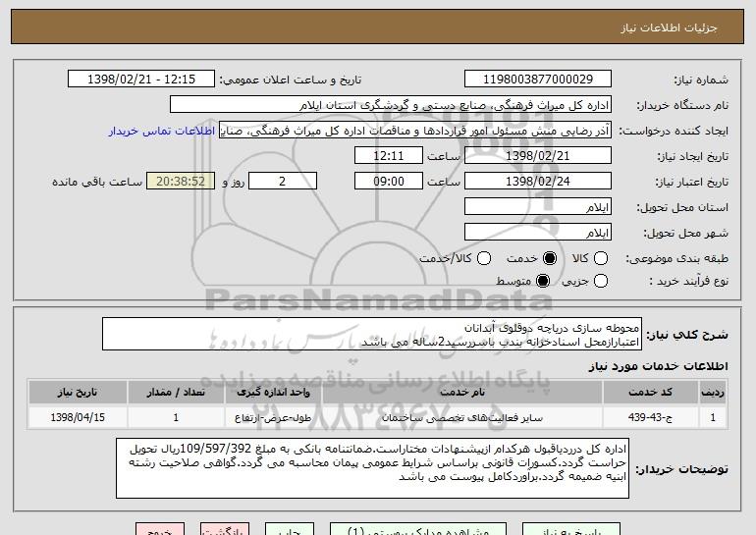This screenshot has width=756, height=535.
Task: Click the واحد اندازه گیری column header
Action: click(x=273, y=393)
